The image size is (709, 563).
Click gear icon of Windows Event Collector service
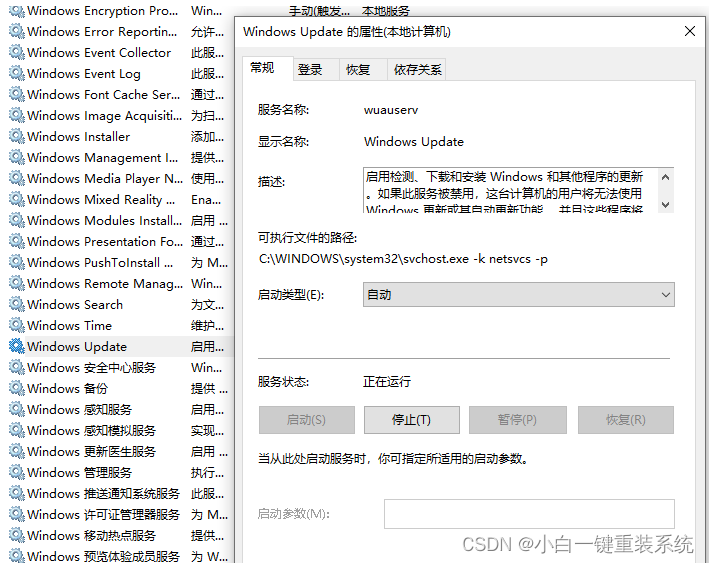pyautogui.click(x=17, y=52)
